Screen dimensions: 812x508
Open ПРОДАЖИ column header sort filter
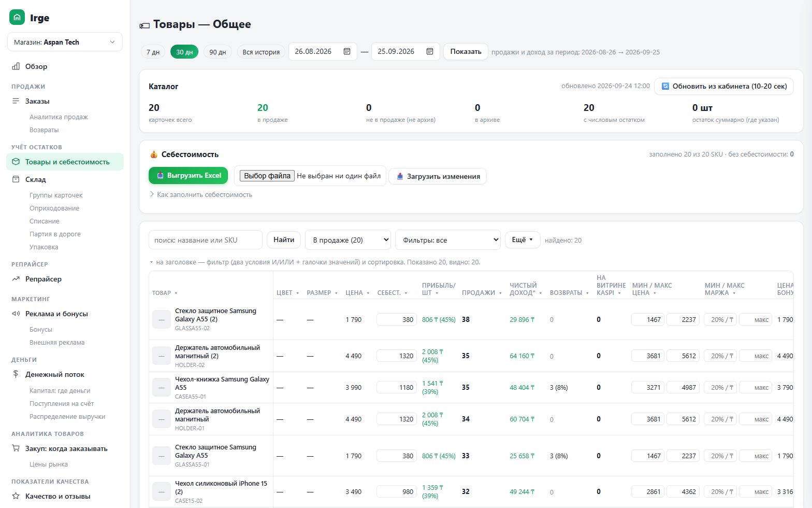(500, 293)
